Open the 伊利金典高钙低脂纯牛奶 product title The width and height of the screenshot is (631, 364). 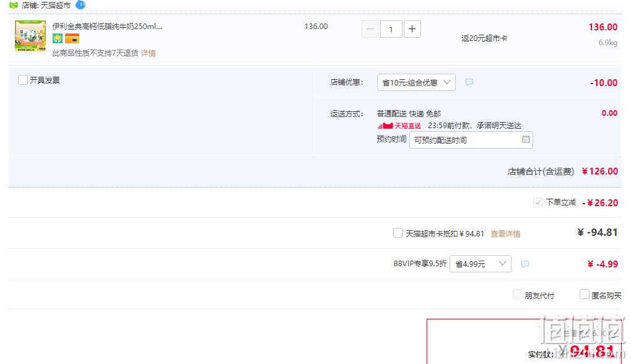(107, 27)
